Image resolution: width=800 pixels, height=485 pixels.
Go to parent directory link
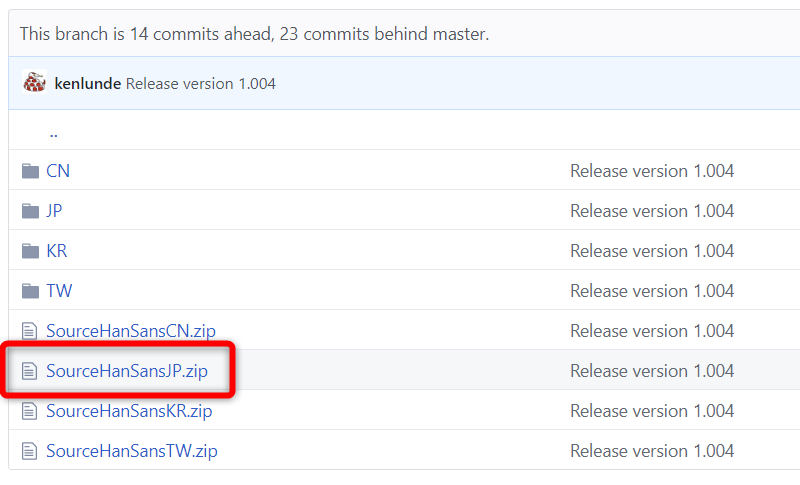coord(53,132)
